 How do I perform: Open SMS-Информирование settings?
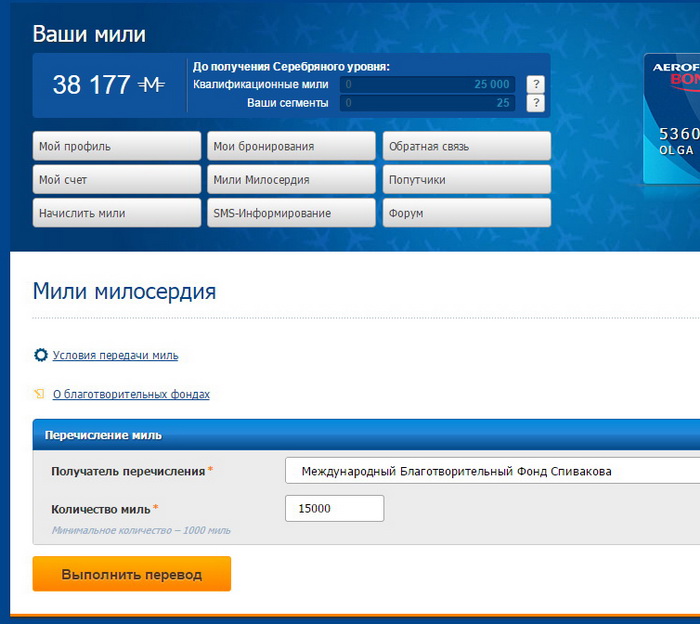tap(291, 213)
